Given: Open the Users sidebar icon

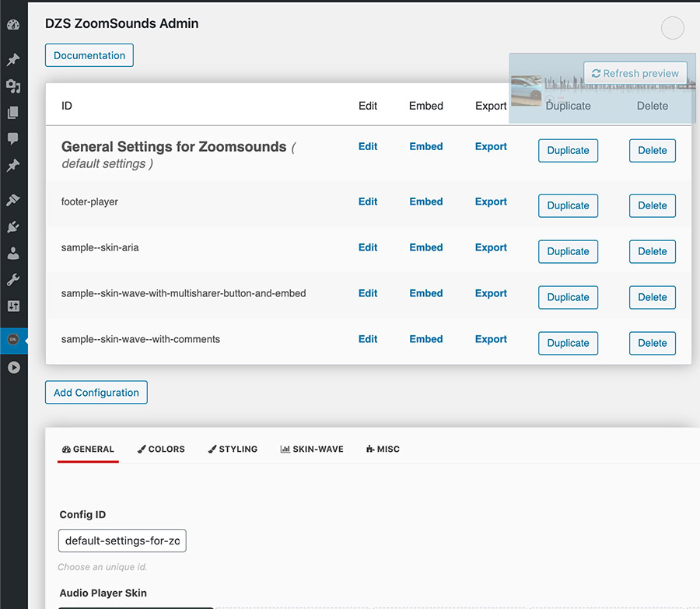Looking at the screenshot, I should (13, 253).
